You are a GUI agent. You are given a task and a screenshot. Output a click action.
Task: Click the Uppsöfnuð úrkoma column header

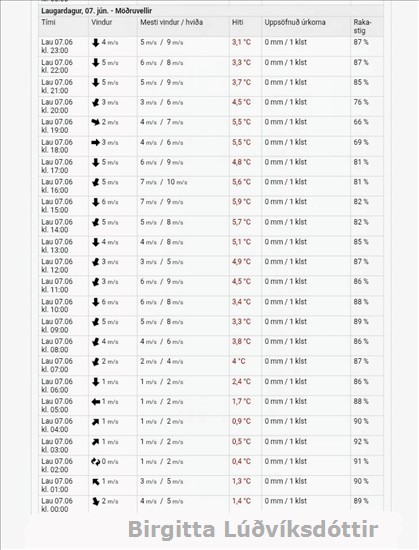coord(295,22)
